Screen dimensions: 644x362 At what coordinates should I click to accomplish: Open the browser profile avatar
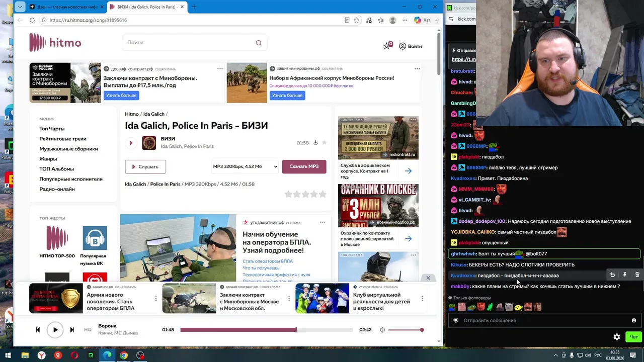point(392,20)
